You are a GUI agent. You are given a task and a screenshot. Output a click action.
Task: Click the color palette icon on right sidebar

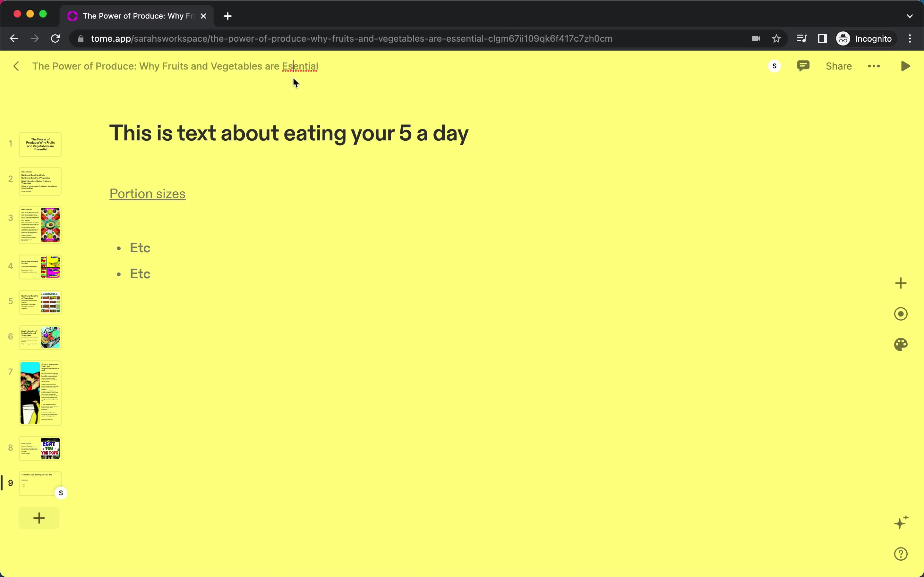point(902,344)
